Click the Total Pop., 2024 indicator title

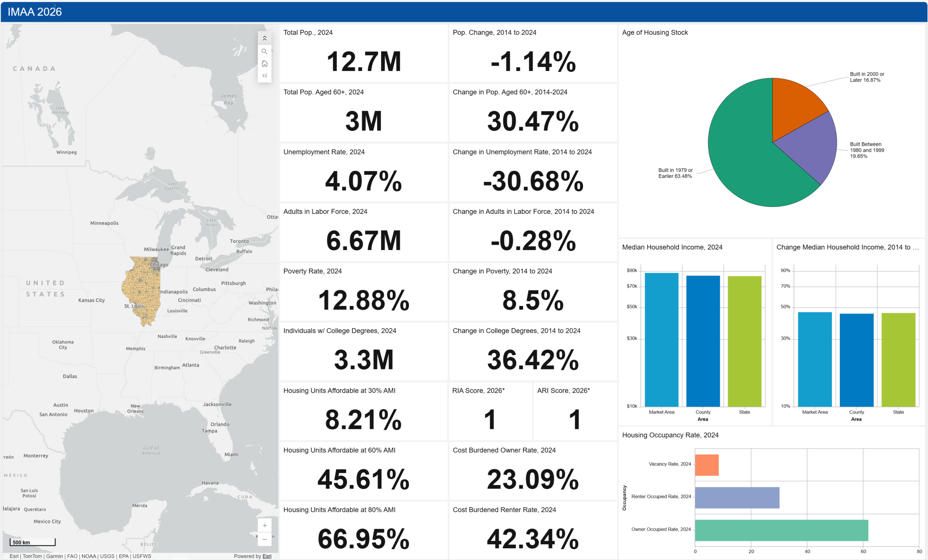click(x=308, y=32)
